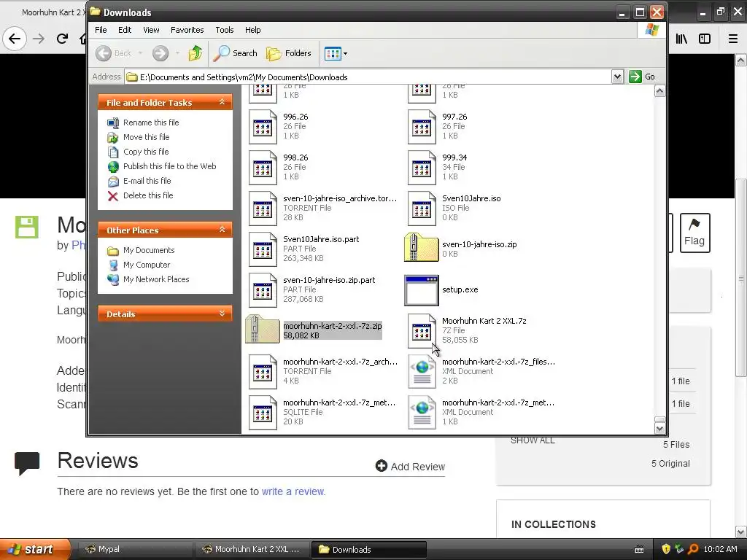
Task: Select the 996.26 file icon
Action: click(263, 127)
